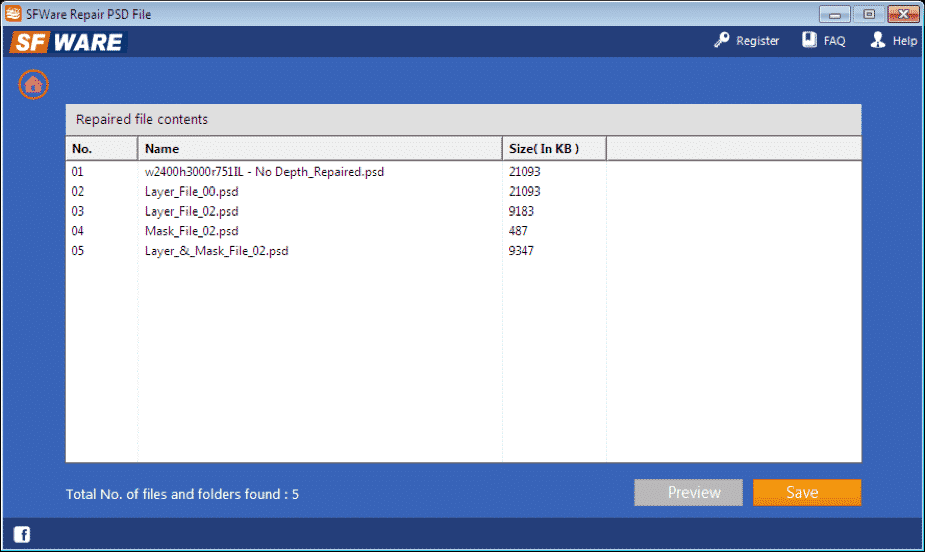Click the FAQ book icon
This screenshot has height=552, width=925.
(x=809, y=40)
